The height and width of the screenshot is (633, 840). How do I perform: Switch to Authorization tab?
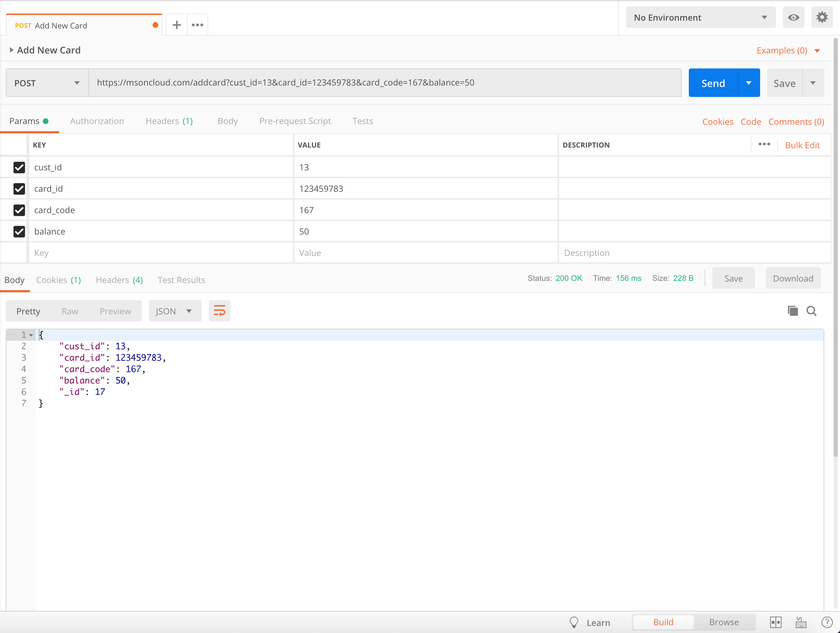pos(97,121)
